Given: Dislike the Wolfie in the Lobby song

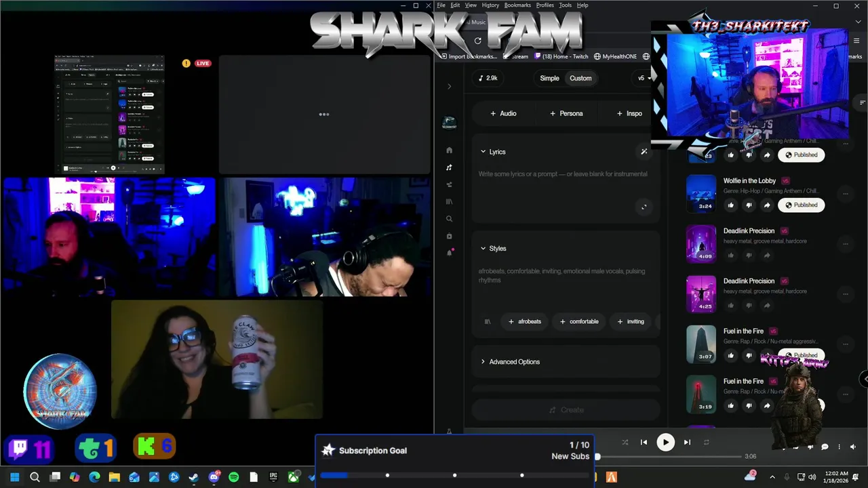Looking at the screenshot, I should pos(749,205).
